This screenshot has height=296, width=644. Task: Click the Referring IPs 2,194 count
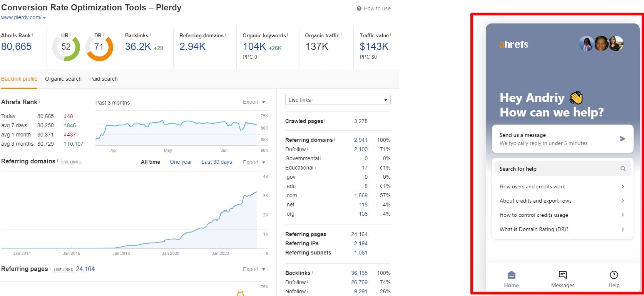[361, 243]
